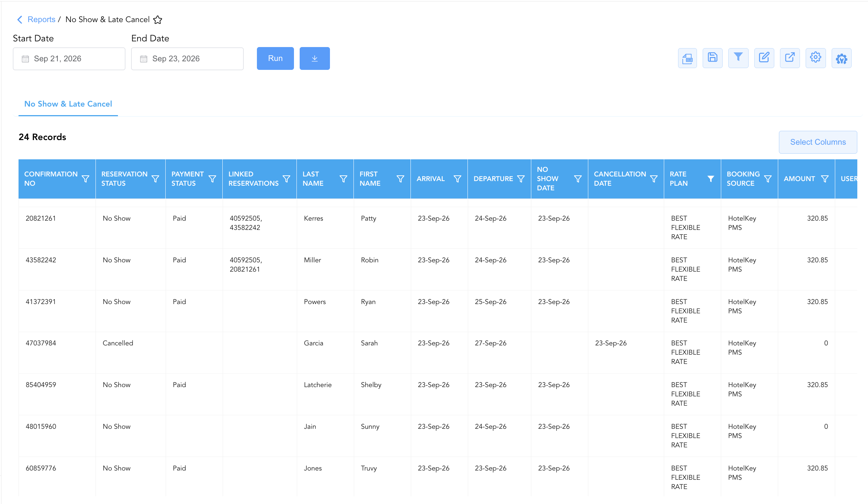The width and height of the screenshot is (868, 504).
Task: Open the active Rate Plan column filter
Action: (x=711, y=179)
